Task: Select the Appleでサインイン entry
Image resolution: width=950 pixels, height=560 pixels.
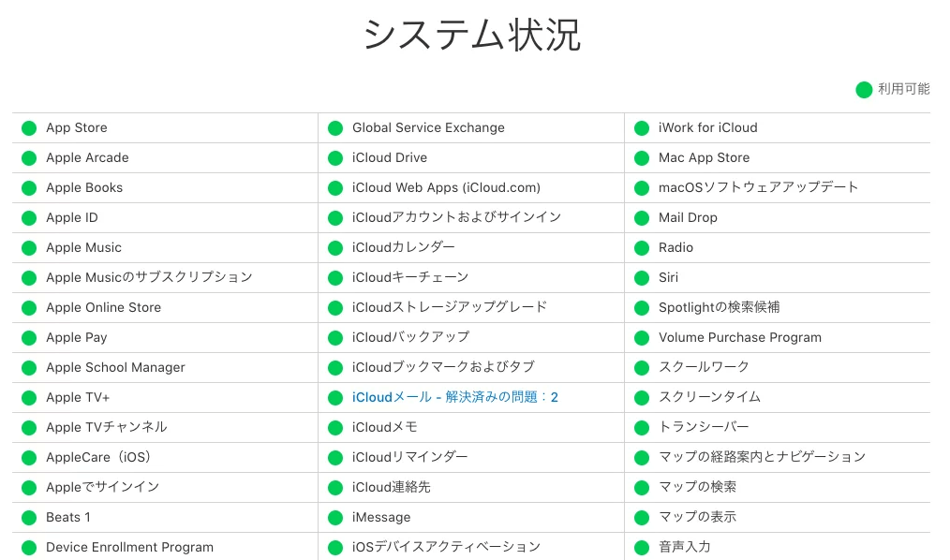Action: tap(102, 487)
